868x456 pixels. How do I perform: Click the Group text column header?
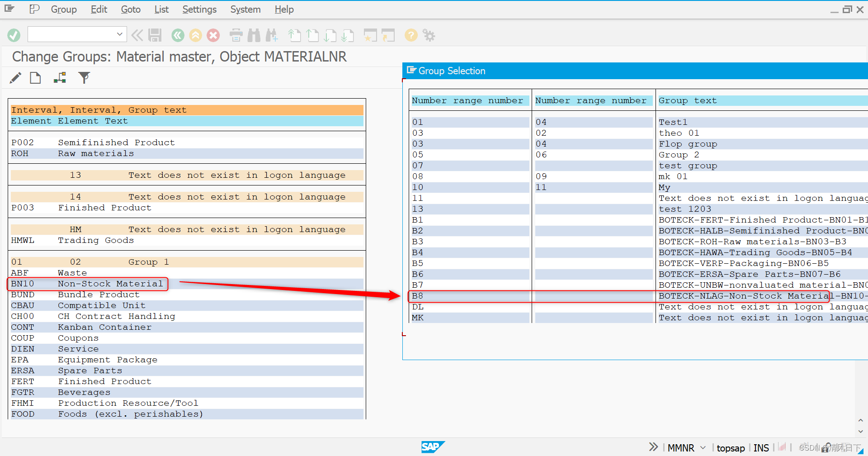(762, 100)
